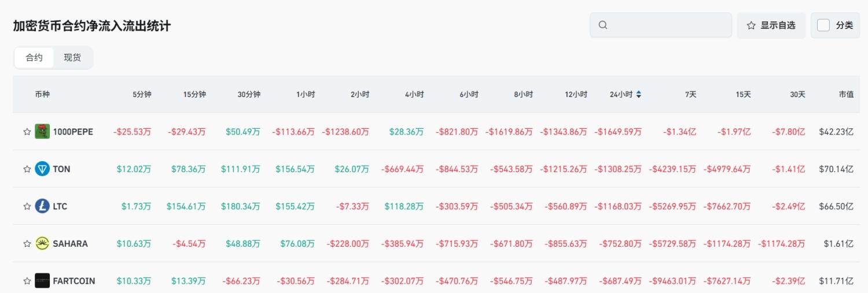Select the 合约 tab
Image resolution: width=868 pixels, height=293 pixels.
(x=34, y=58)
